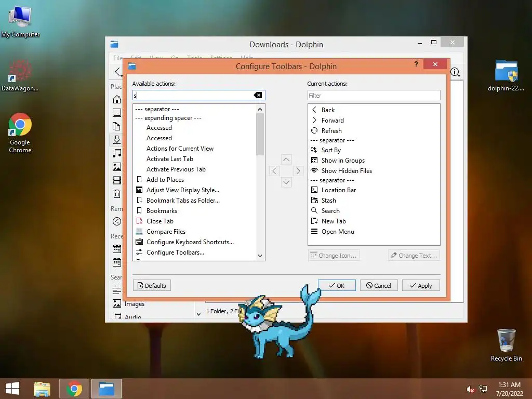532x399 pixels.
Task: Select New Tab in Current actions
Action: pos(334,221)
